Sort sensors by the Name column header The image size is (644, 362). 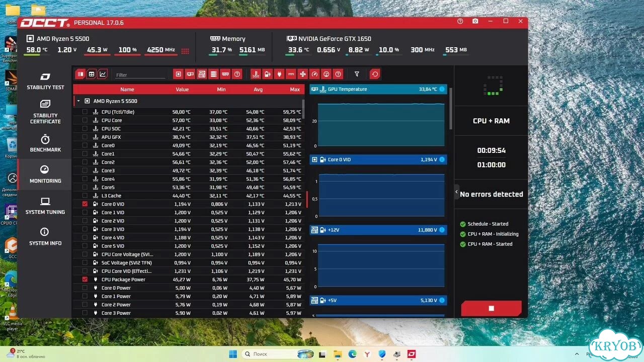[127, 89]
